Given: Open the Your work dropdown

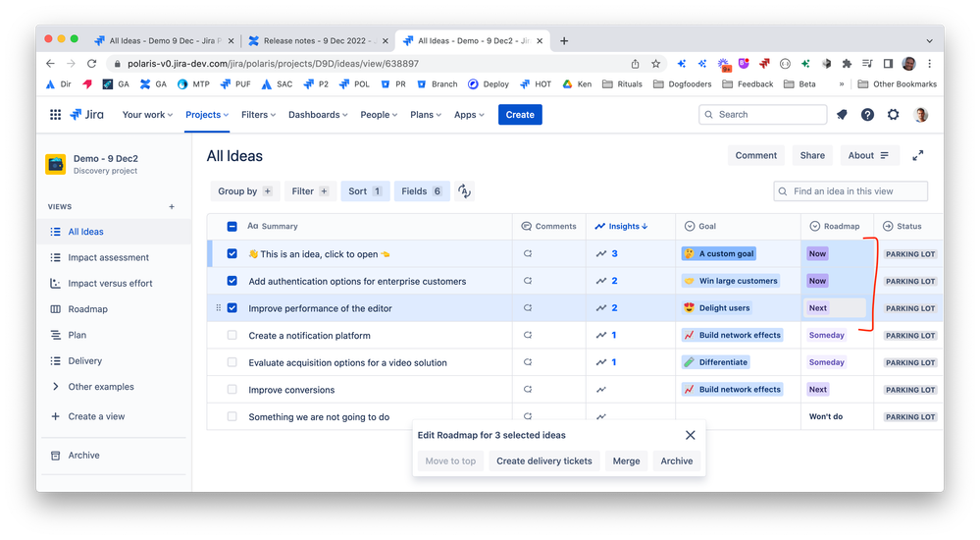Looking at the screenshot, I should 147,115.
